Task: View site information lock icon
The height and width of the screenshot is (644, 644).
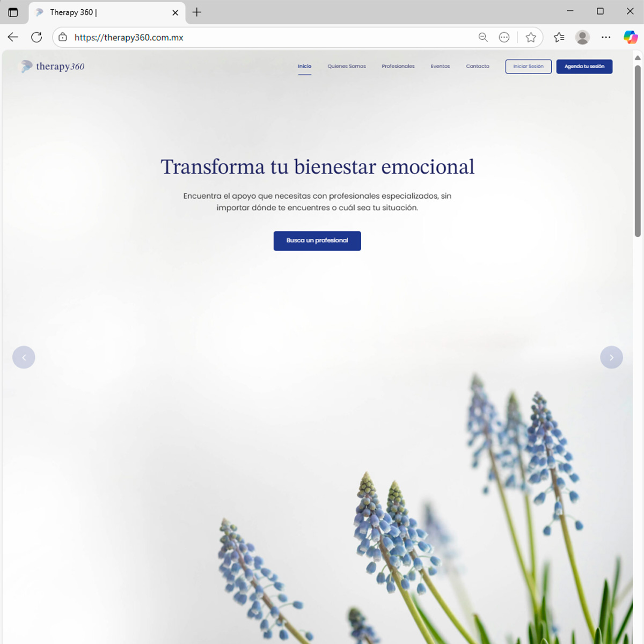Action: (63, 37)
